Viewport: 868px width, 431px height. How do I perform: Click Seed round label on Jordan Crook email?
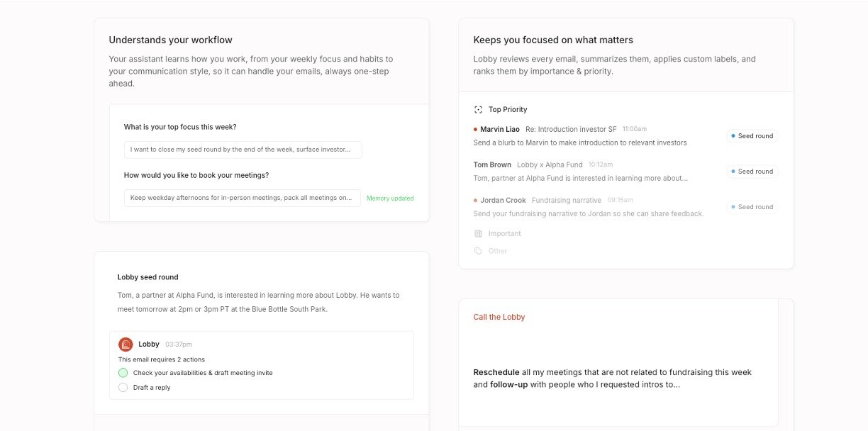[752, 207]
